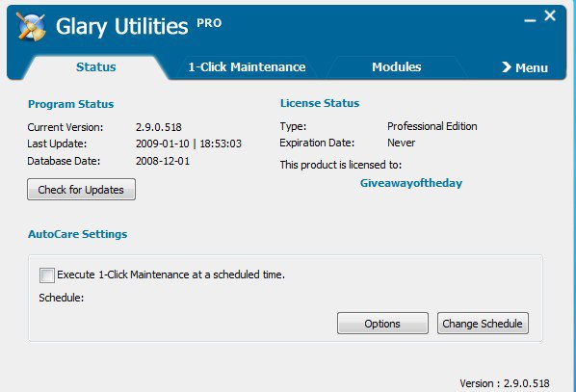
Task: Enable scheduled 1-Click Maintenance checkbox
Action: (x=47, y=275)
